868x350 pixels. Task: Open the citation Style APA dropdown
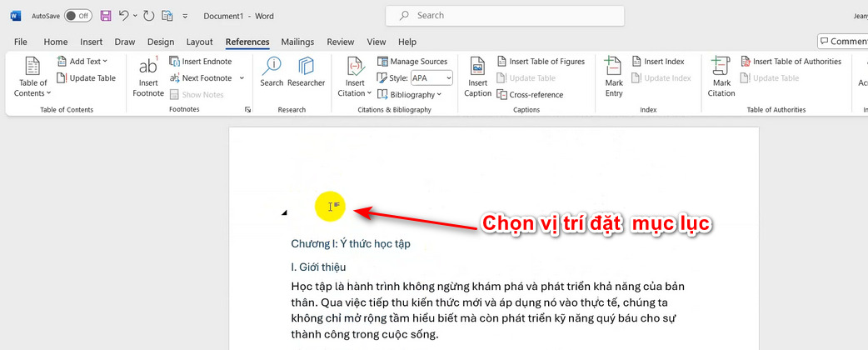(432, 78)
